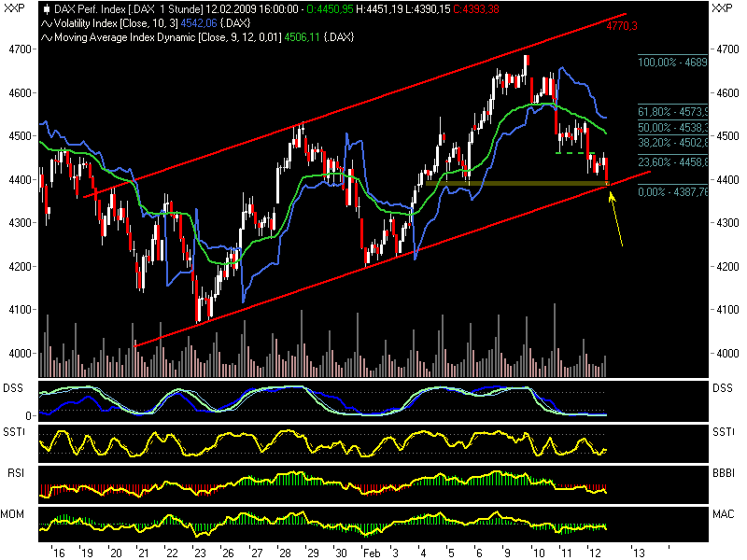Click the XXP icon in top-left corner
Screen dimensions: 747x560
tap(13, 7)
